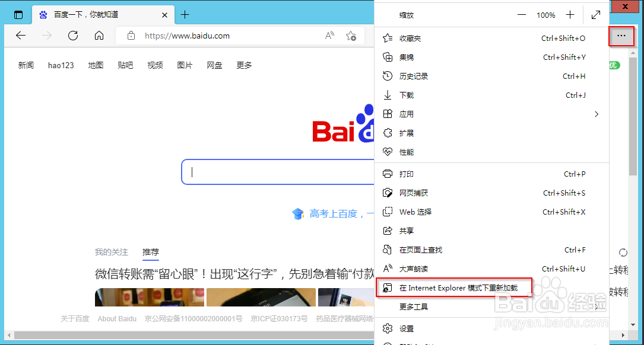
Task: Click the address bar URL
Action: pyautogui.click(x=187, y=36)
